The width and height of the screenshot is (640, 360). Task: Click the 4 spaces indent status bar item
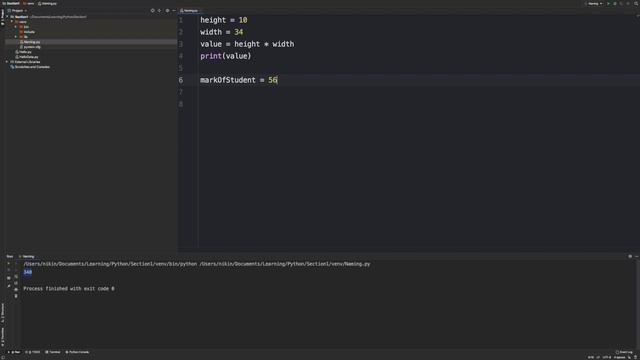(619, 358)
